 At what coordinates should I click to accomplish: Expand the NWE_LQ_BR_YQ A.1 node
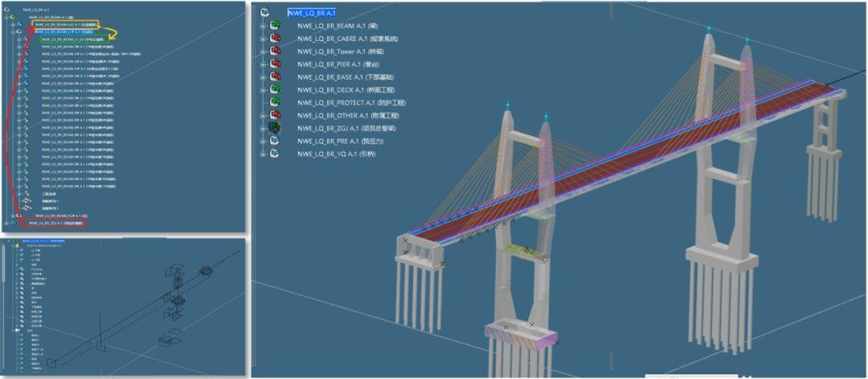(x=262, y=154)
